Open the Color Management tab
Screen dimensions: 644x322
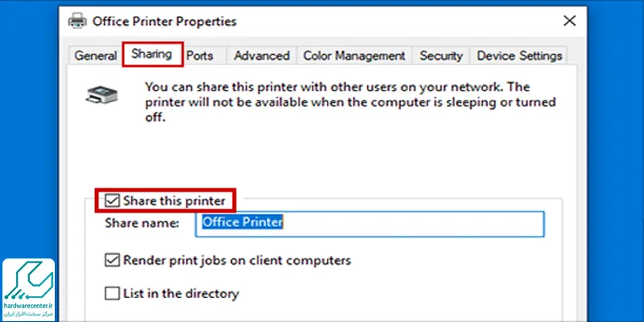tap(354, 56)
